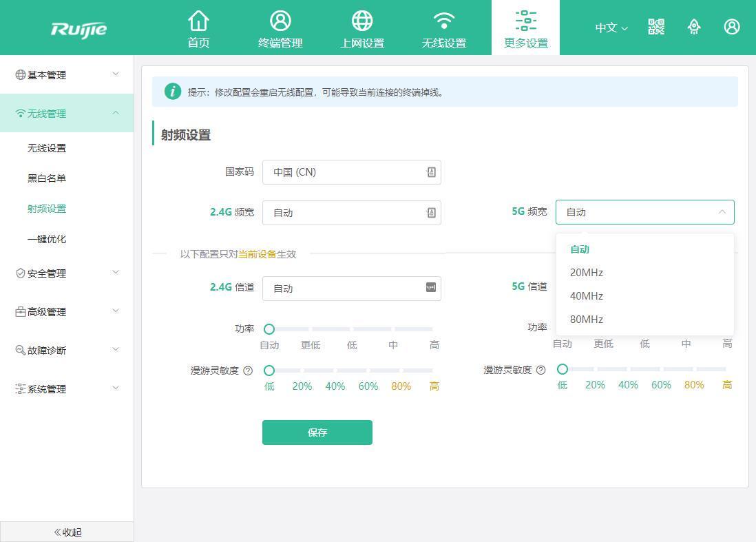
Task: Set 5G power to 低
Action: point(644,344)
